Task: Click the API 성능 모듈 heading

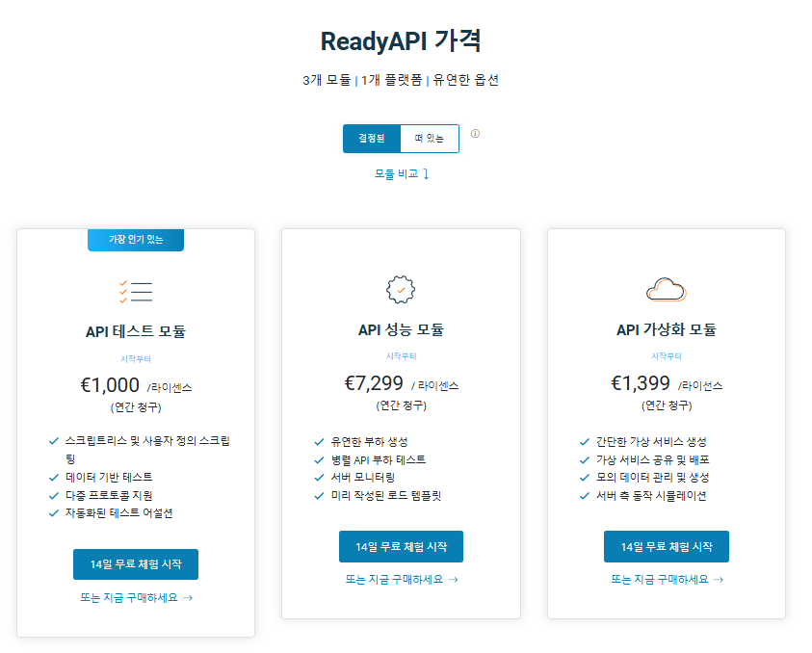Action: (x=401, y=329)
